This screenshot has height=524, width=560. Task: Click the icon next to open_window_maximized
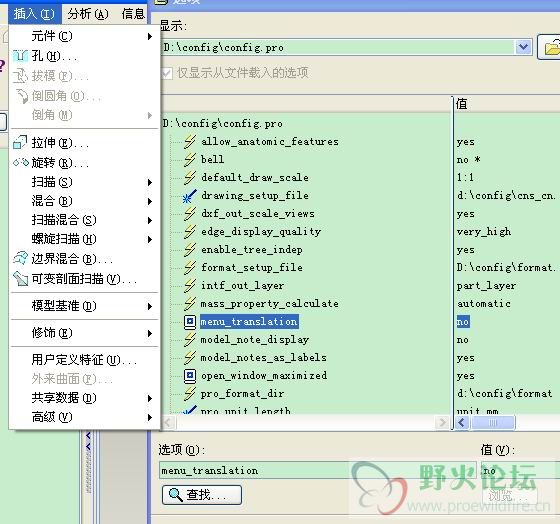190,376
